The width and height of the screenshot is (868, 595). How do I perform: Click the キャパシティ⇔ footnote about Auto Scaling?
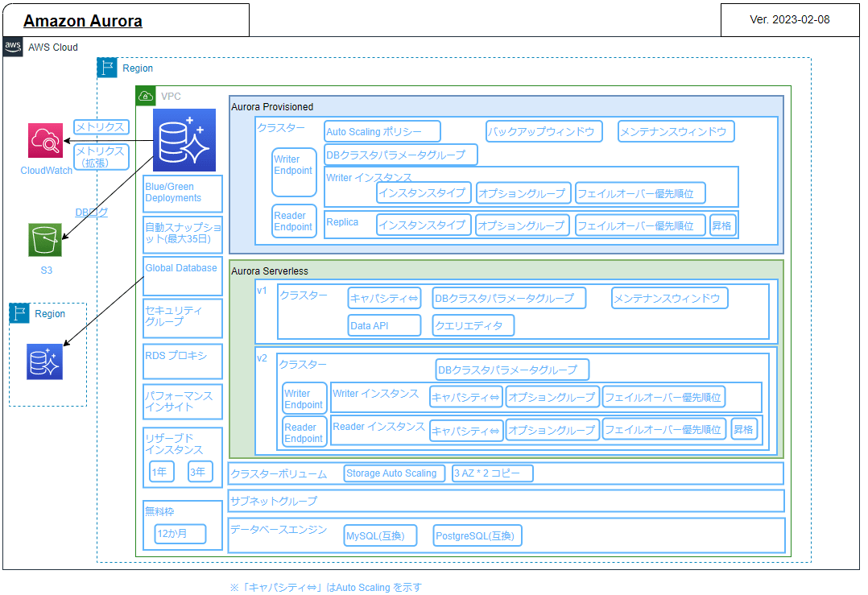coord(325,587)
